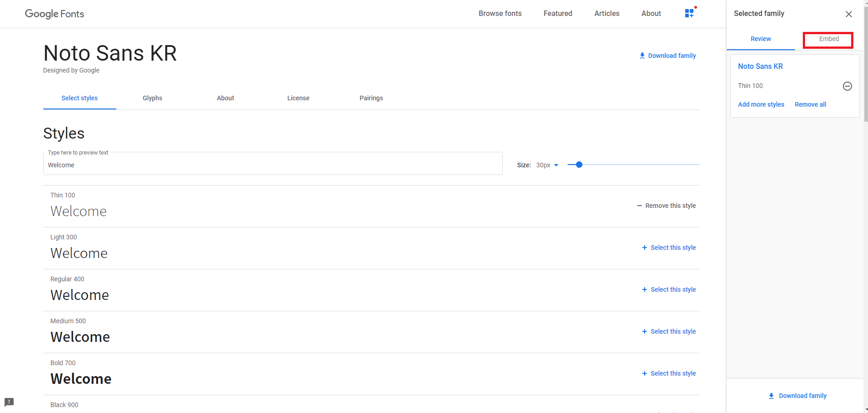Click the Bold 700 Welcome preview
This screenshot has width=868, height=413.
[81, 379]
